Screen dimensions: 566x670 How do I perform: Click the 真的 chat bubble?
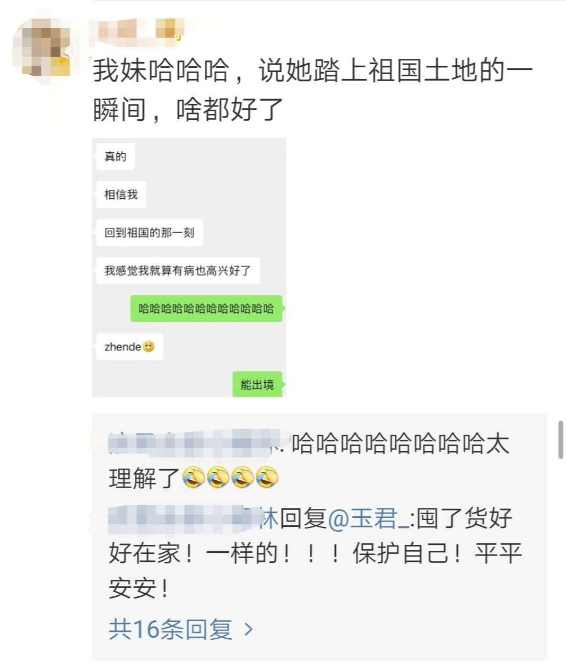115,157
